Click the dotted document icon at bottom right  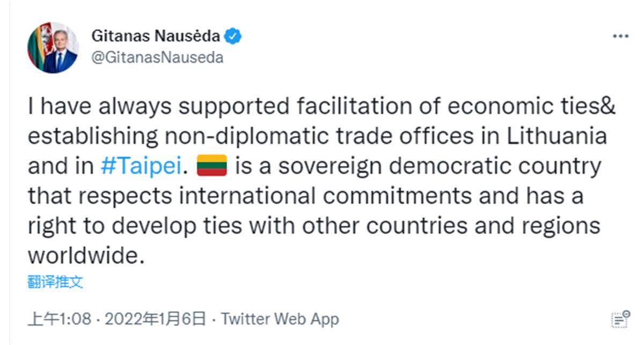pos(620,319)
